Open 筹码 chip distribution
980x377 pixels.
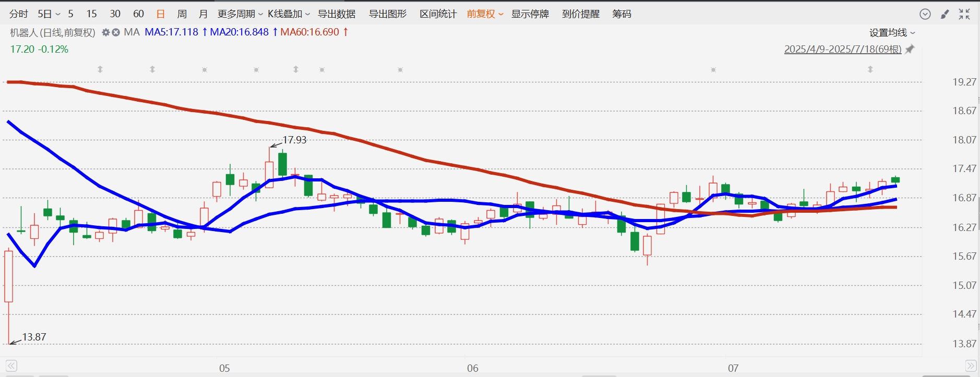click(x=622, y=14)
